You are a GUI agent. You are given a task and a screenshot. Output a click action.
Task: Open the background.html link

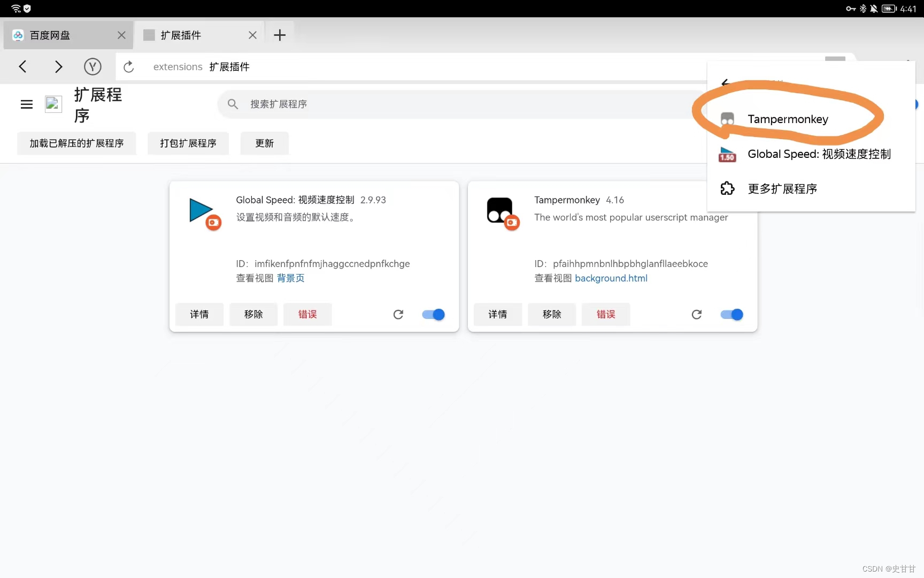point(611,278)
